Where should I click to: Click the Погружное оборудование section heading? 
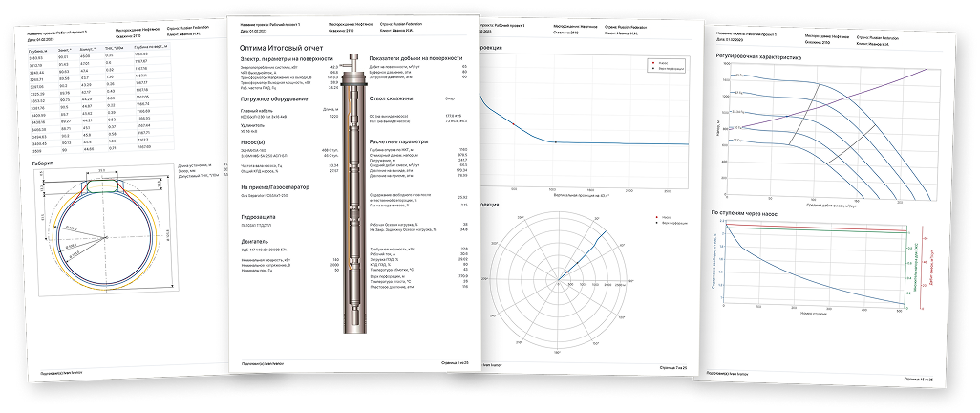pos(271,99)
